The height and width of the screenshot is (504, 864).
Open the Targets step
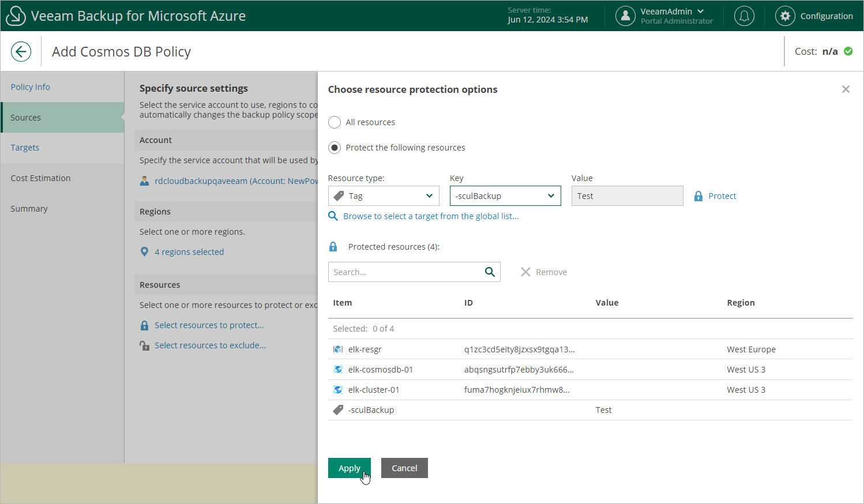pyautogui.click(x=25, y=148)
